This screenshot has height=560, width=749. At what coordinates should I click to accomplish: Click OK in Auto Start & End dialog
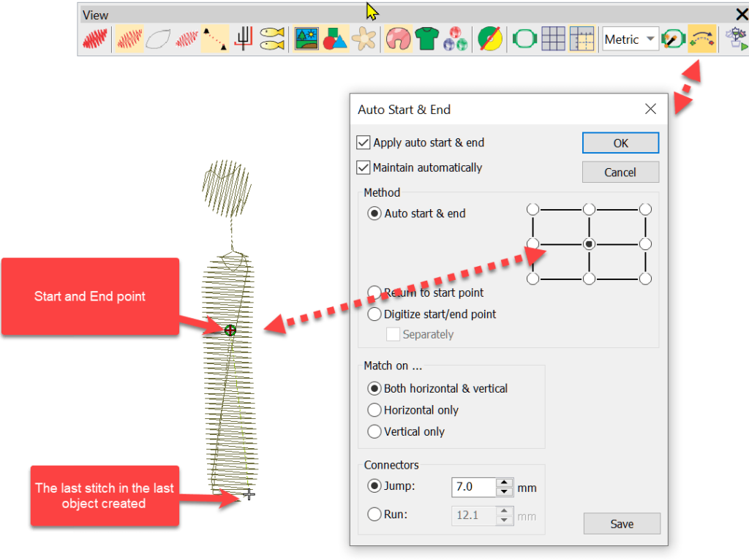[620, 143]
